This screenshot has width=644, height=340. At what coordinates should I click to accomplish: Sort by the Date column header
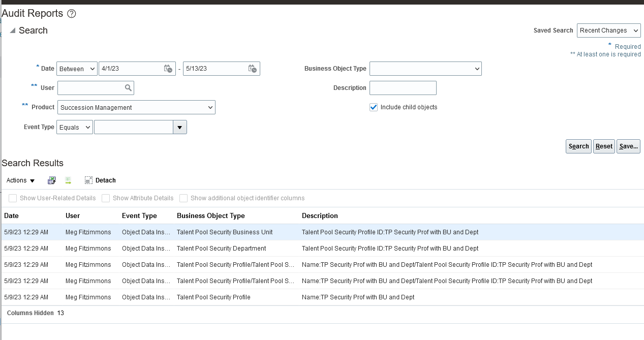pyautogui.click(x=11, y=216)
